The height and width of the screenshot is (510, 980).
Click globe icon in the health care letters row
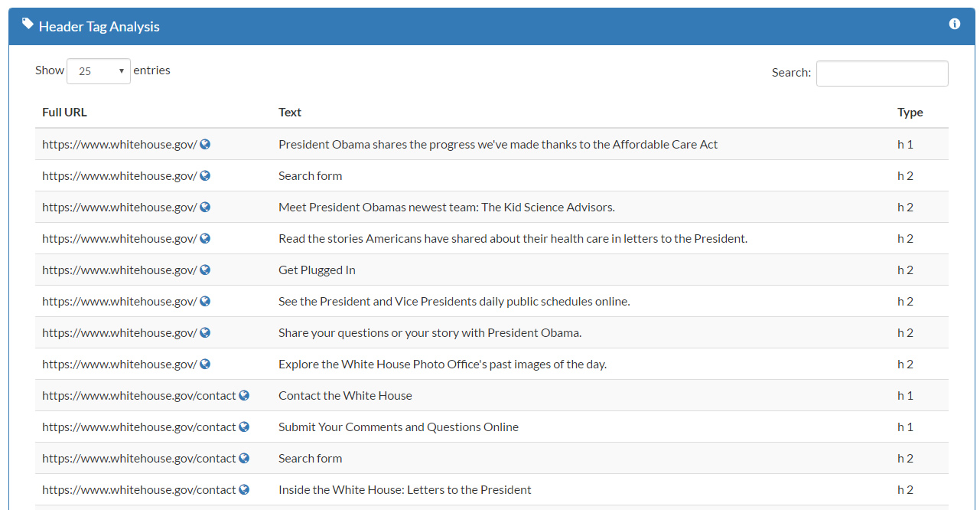[205, 238]
